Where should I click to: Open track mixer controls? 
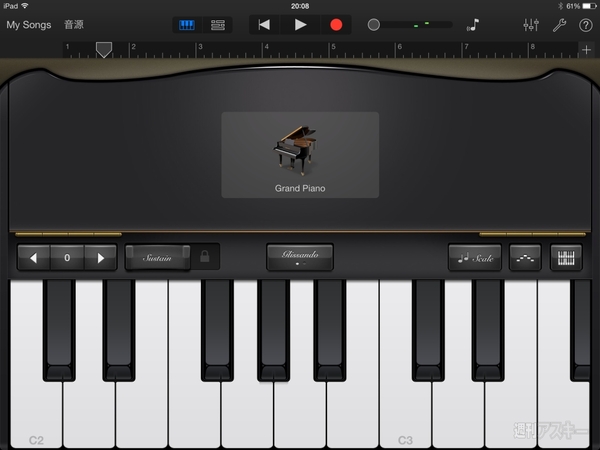pyautogui.click(x=531, y=25)
